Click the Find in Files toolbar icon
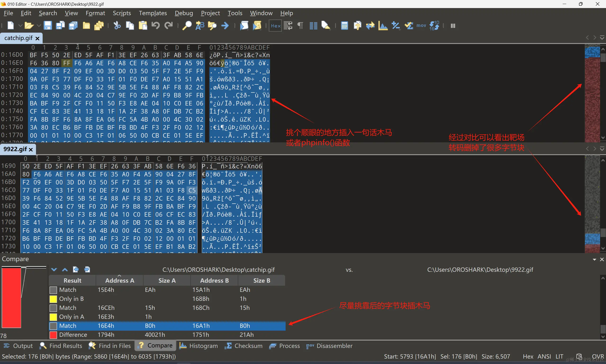 pyautogui.click(x=212, y=26)
